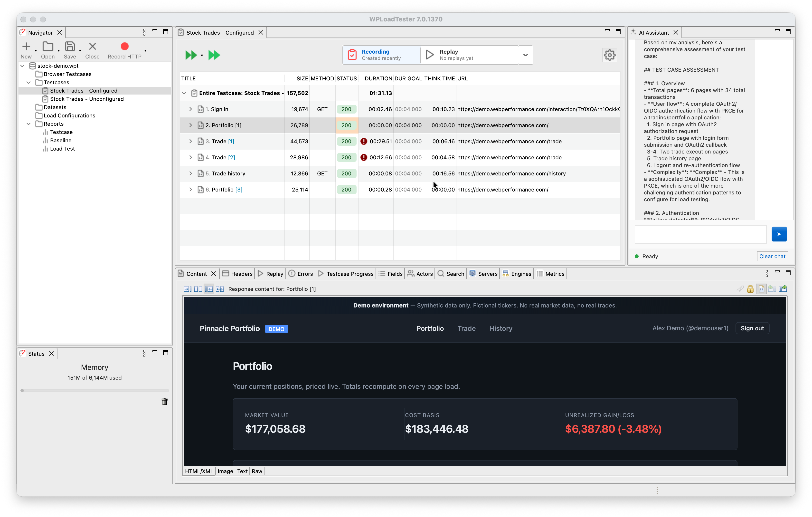
Task: Click Sign out in the rendered portfolio page
Action: click(752, 328)
